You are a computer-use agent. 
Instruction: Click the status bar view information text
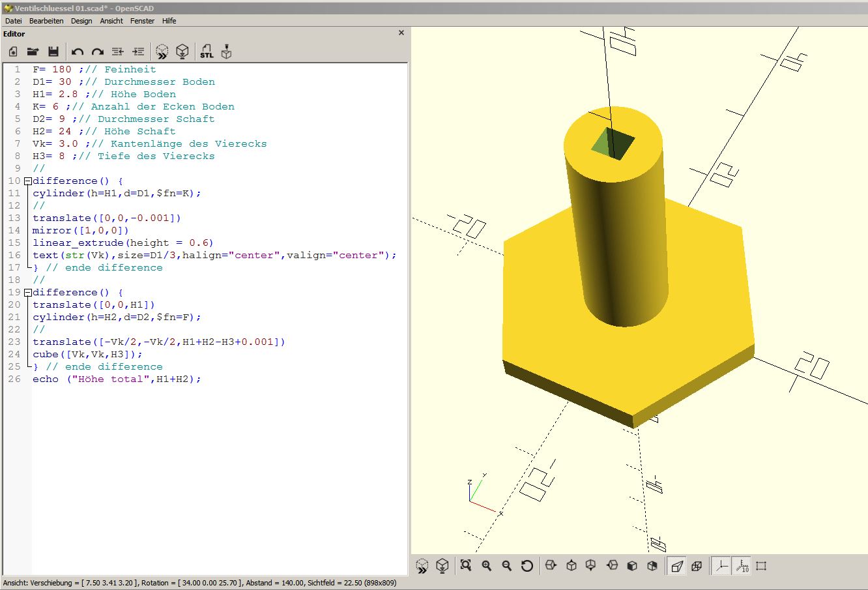[199, 583]
